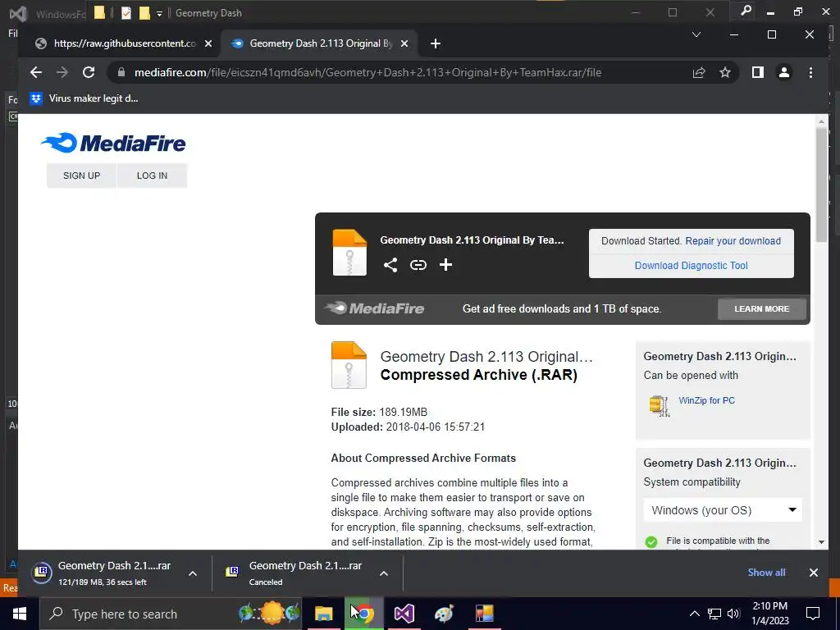The width and height of the screenshot is (840, 630).
Task: Click the Chrome taskbar icon
Action: (364, 614)
